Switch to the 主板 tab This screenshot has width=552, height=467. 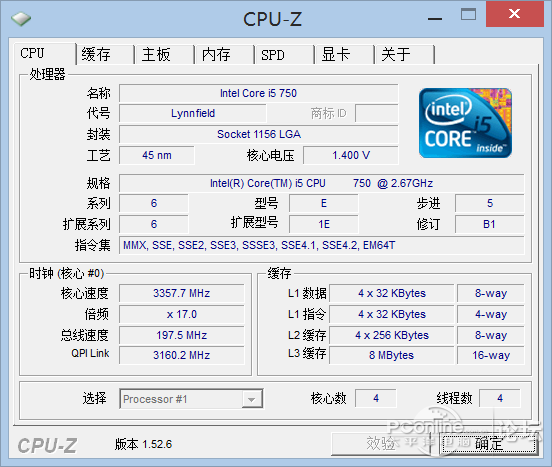click(x=165, y=55)
